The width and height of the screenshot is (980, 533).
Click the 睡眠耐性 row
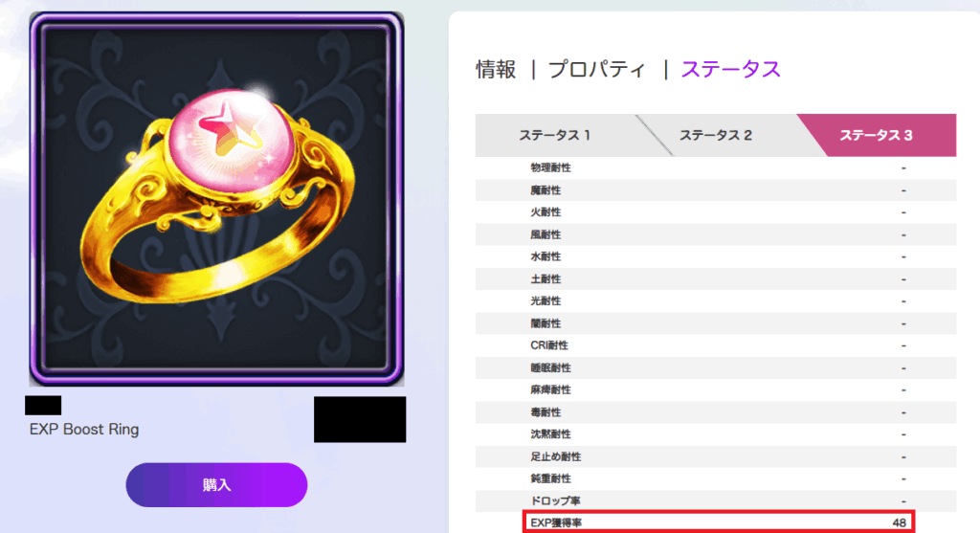(716, 368)
